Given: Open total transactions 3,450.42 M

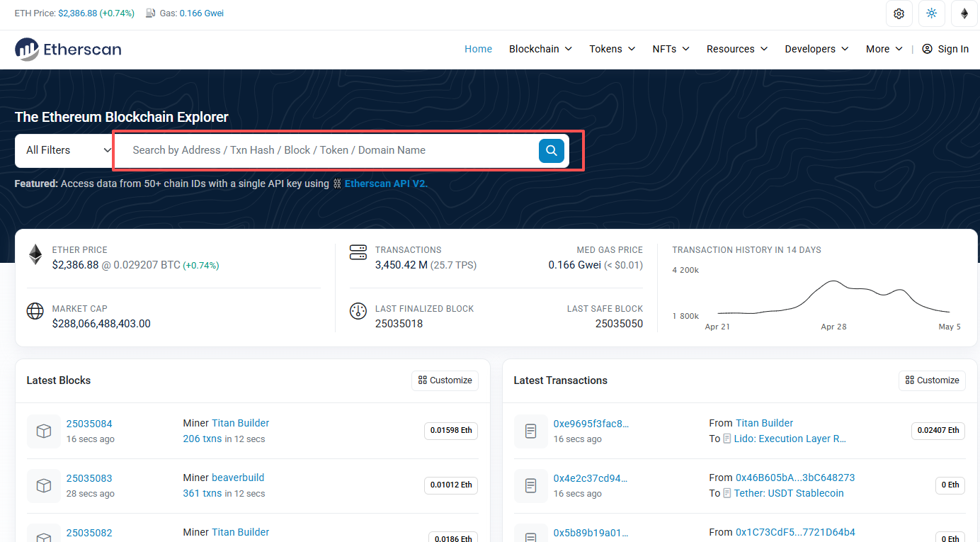Looking at the screenshot, I should (x=401, y=265).
